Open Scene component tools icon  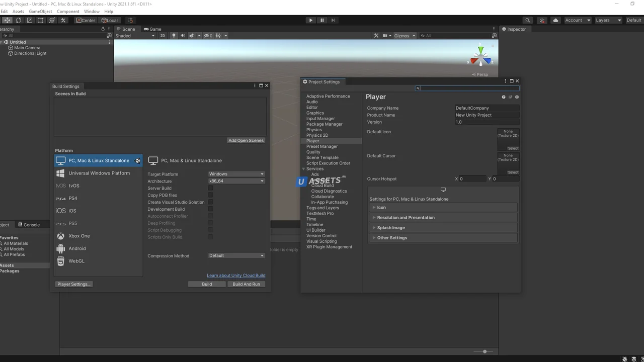pos(376,36)
